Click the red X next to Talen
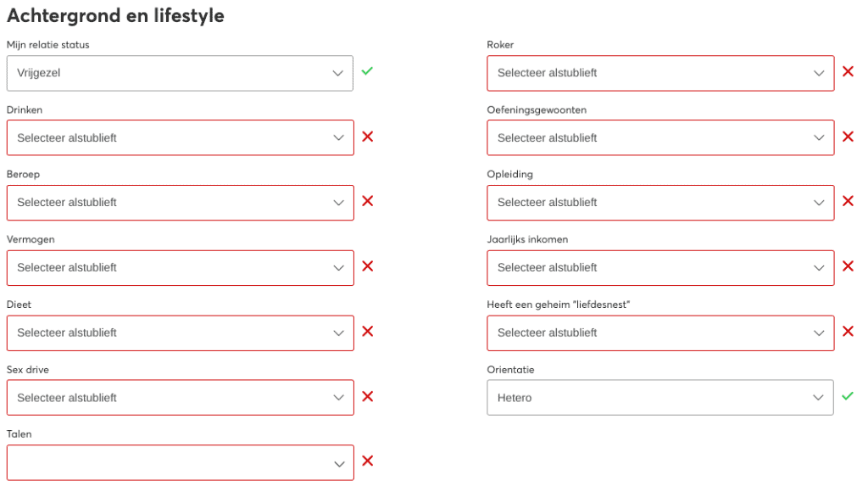The image size is (868, 492). pos(368,461)
